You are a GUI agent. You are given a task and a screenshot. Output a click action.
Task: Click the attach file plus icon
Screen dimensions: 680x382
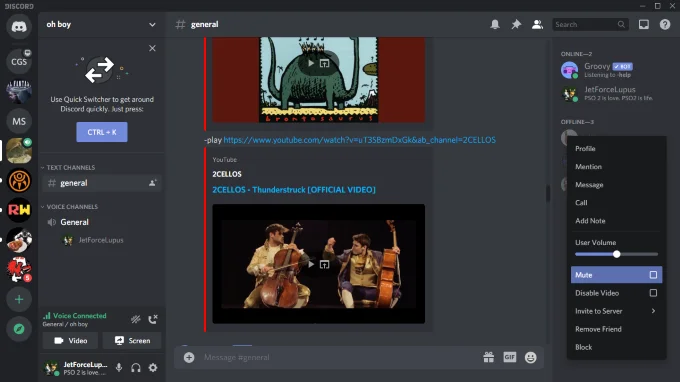click(189, 357)
